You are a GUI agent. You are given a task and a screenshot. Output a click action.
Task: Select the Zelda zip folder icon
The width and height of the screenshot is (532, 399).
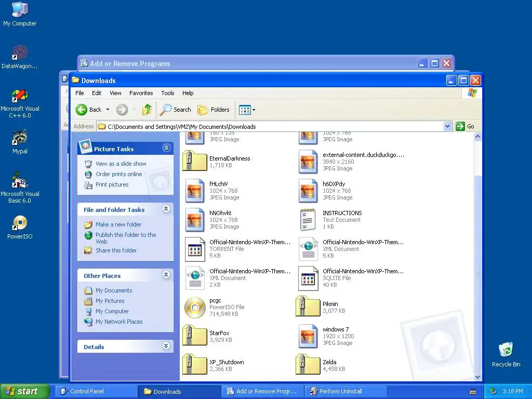tap(308, 364)
